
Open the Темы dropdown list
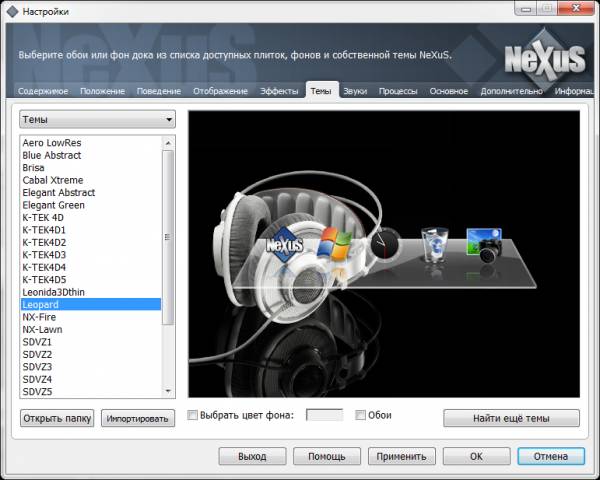[x=98, y=119]
